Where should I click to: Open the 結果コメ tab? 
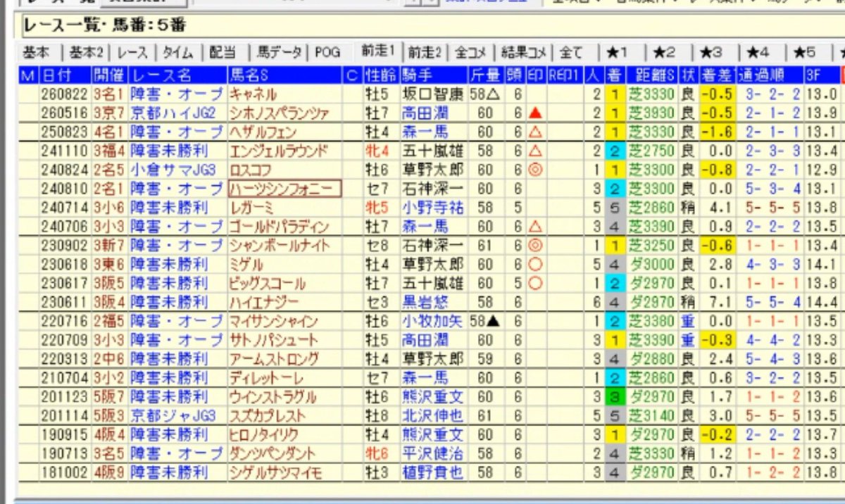(525, 53)
